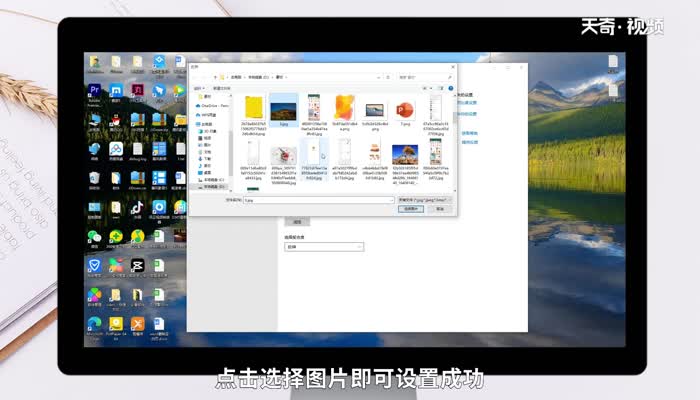Screen dimensions: 700x400
Task: Launch the Douyin (TikTok) desktop shortcut
Action: (x=137, y=208)
